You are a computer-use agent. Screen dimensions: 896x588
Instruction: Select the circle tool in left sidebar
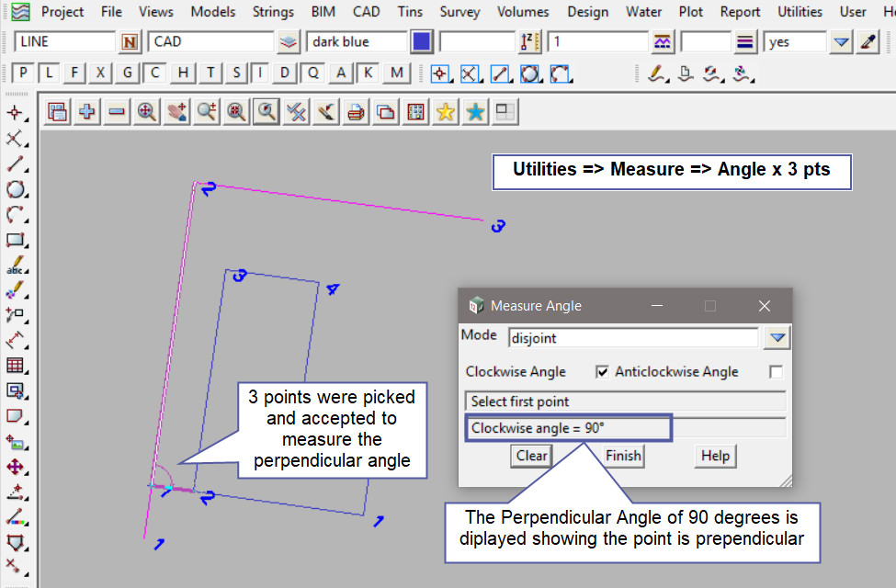point(15,190)
